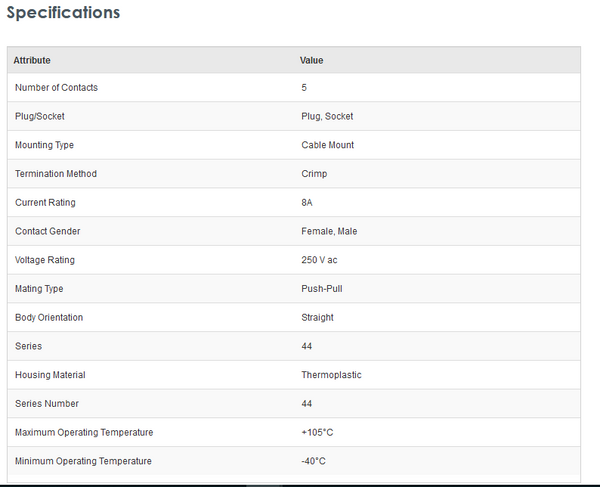Select the "Plug, Socket" value text
The height and width of the screenshot is (487, 600).
327,116
